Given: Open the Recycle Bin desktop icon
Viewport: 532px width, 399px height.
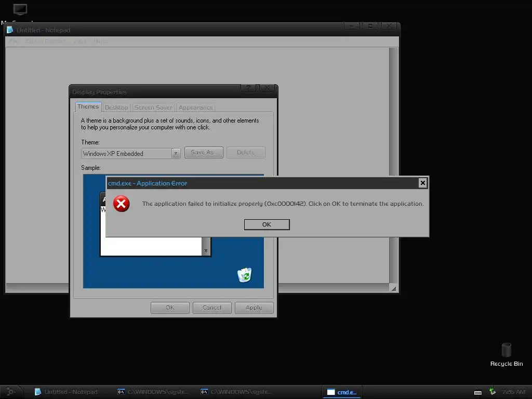Looking at the screenshot, I should coord(506,354).
